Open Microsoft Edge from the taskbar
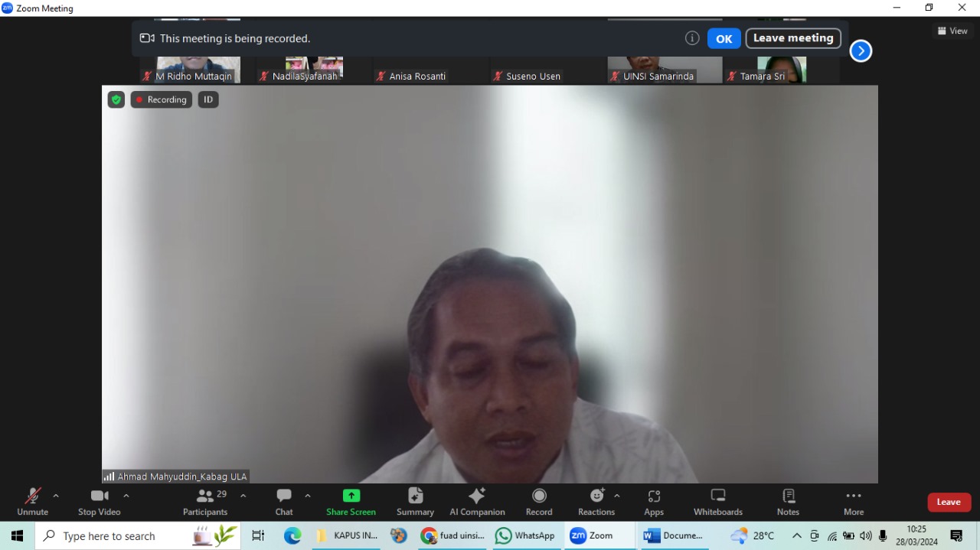Viewport: 980px width, 550px height. click(292, 536)
